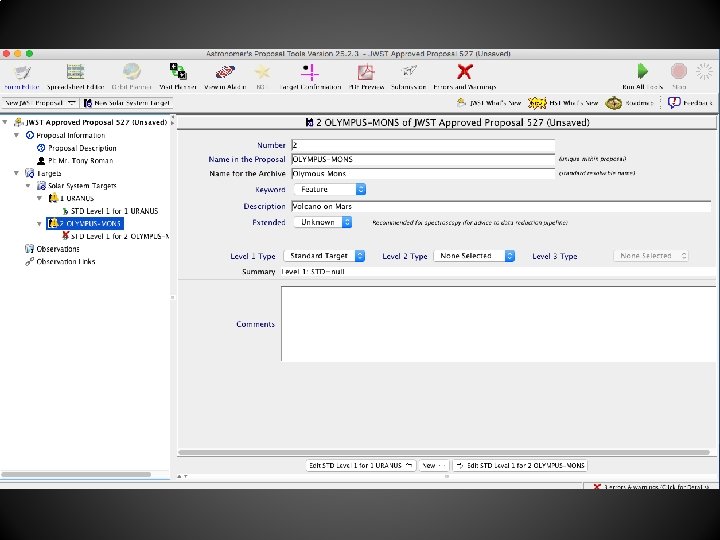Click inside the Comments text area
720x540 pixels.
[499, 324]
